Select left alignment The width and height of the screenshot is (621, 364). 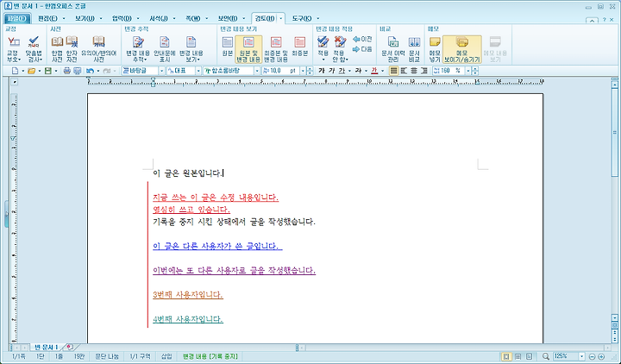tap(404, 71)
